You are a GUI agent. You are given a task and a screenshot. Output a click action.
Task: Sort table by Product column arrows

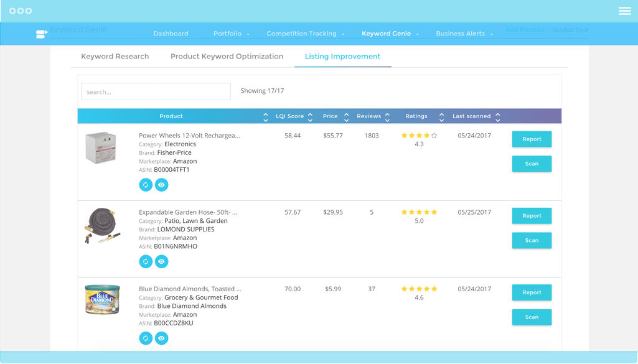tap(266, 117)
